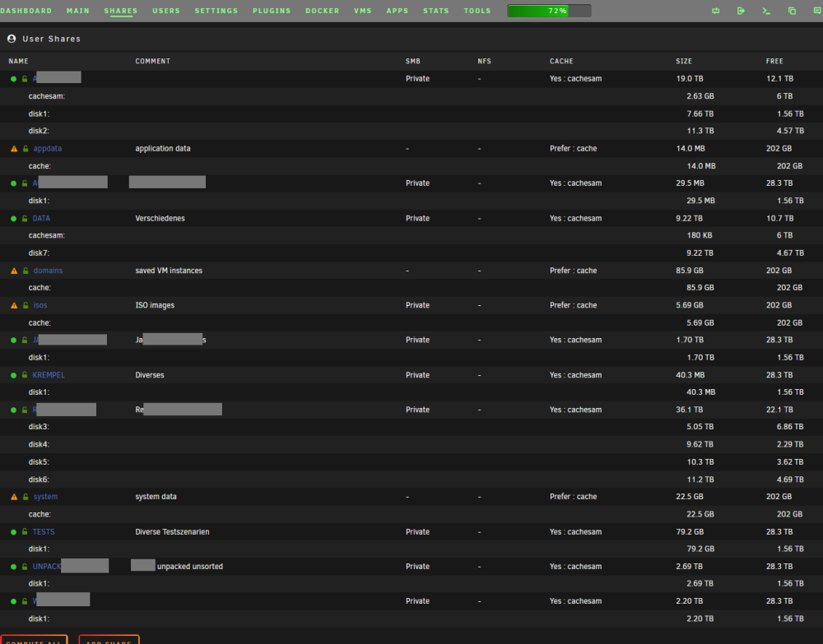Open the Tools tab
Viewport: 823px width, 644px height.
pos(477,11)
